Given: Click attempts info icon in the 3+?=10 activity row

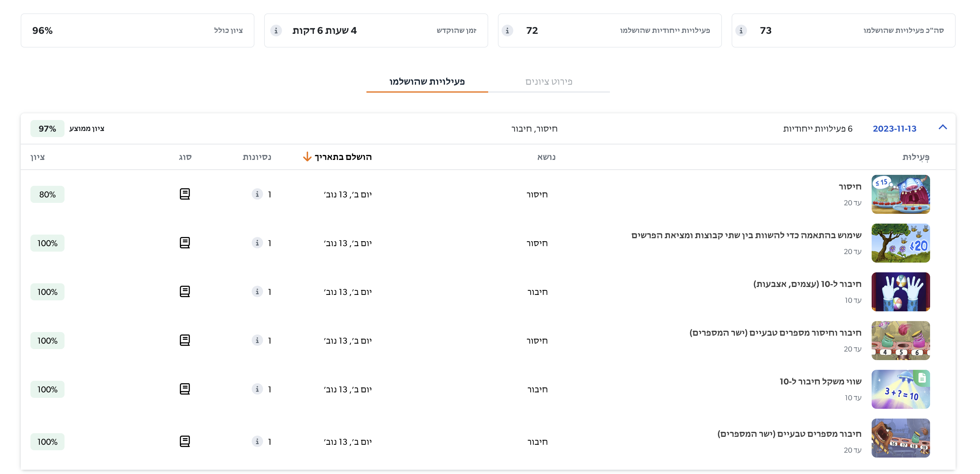Looking at the screenshot, I should point(257,389).
